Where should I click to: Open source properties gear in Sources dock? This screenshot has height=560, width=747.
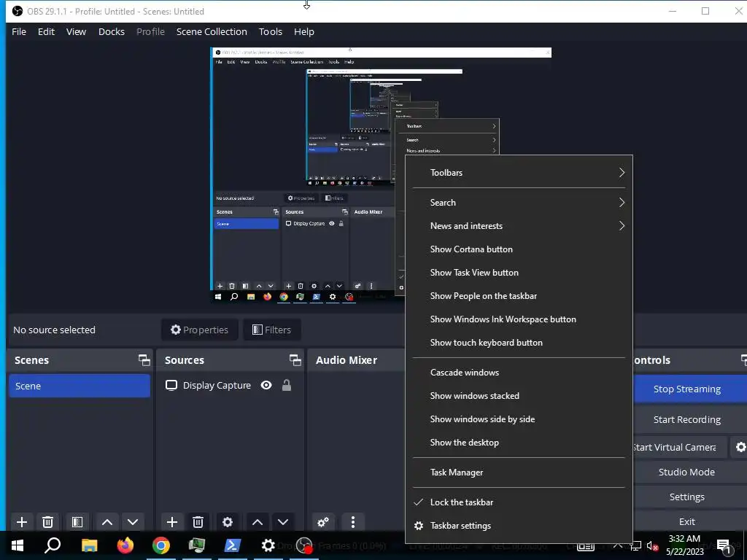(x=228, y=522)
